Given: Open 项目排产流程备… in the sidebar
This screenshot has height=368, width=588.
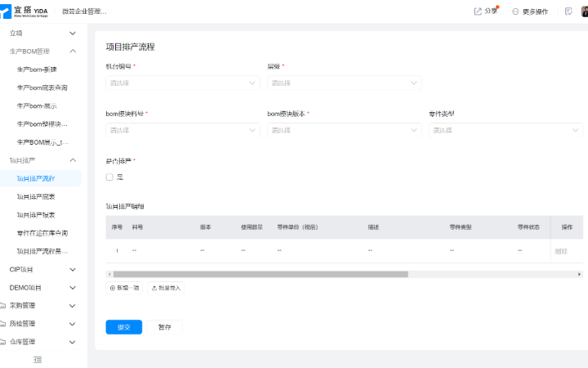Looking at the screenshot, I should (42, 251).
